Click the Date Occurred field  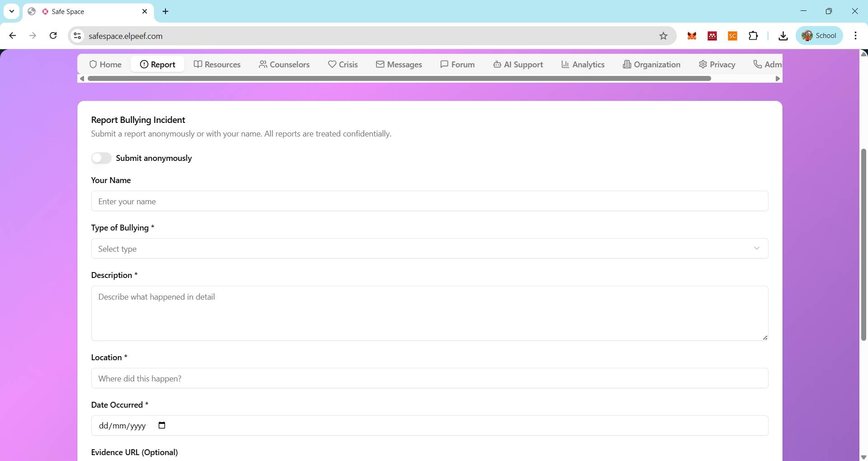tap(429, 426)
